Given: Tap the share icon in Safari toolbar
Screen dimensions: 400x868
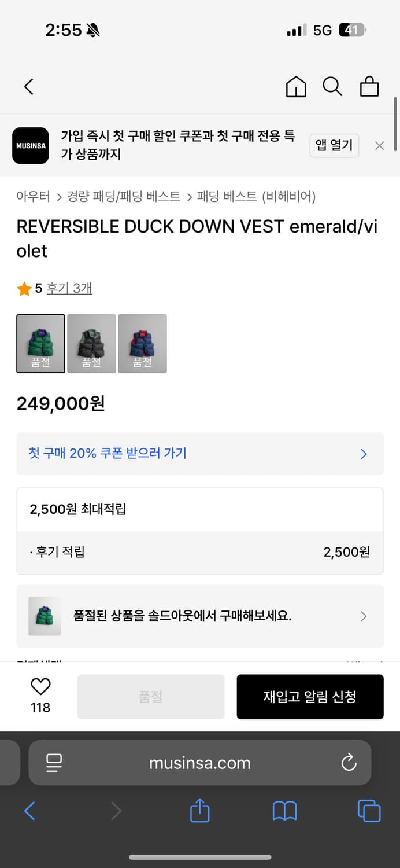Looking at the screenshot, I should coord(199,811).
